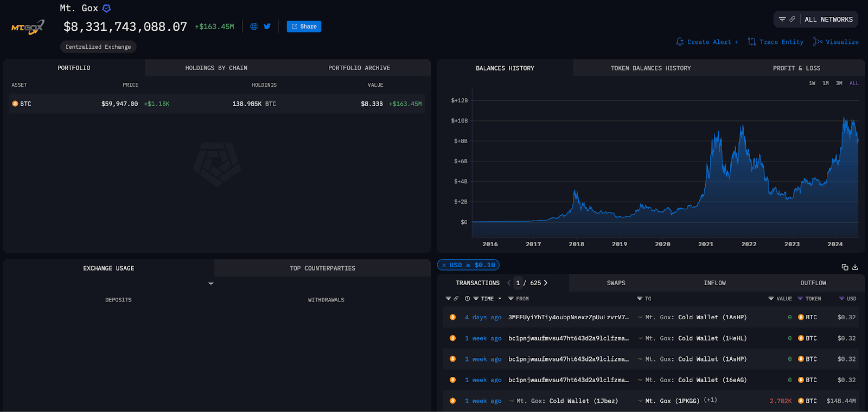The image size is (868, 412).
Task: Click the chain icon at left of the 4 days ago row
Action: coord(452,317)
